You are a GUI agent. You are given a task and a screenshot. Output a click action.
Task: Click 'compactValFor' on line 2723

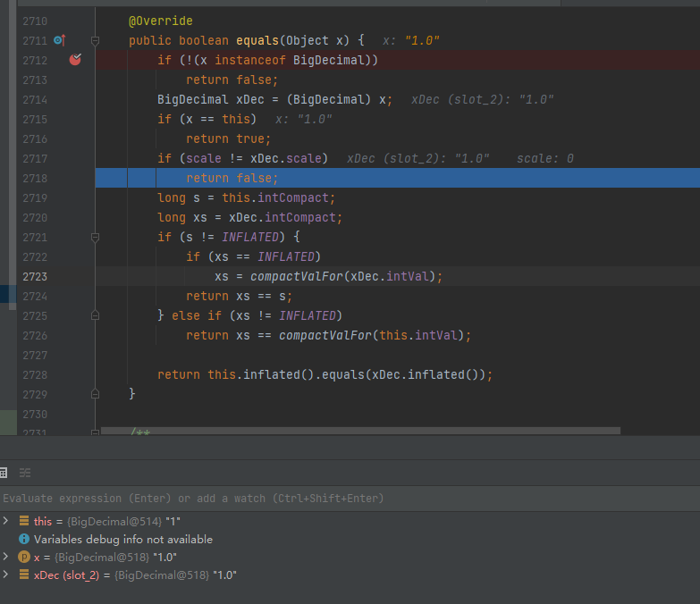pos(297,277)
